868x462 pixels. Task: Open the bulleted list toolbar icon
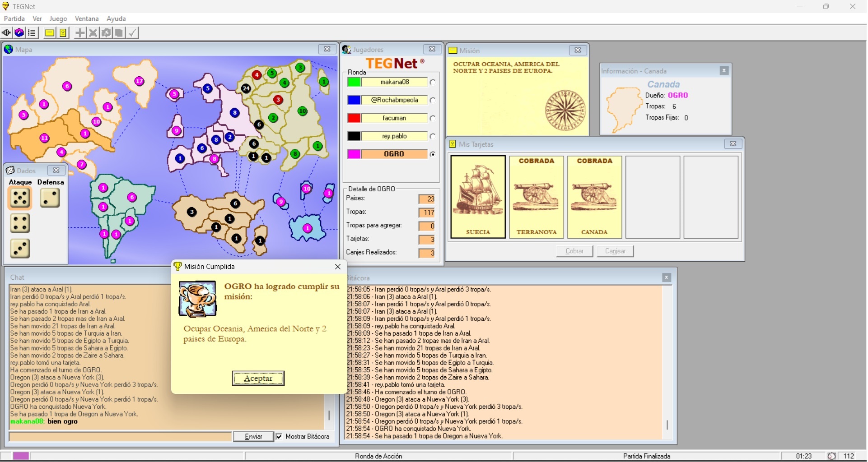32,33
